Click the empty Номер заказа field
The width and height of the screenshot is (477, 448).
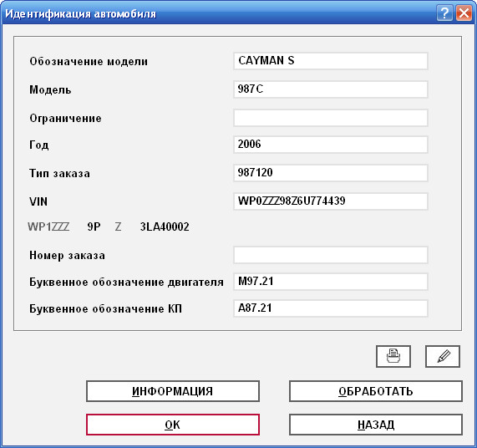(x=331, y=255)
